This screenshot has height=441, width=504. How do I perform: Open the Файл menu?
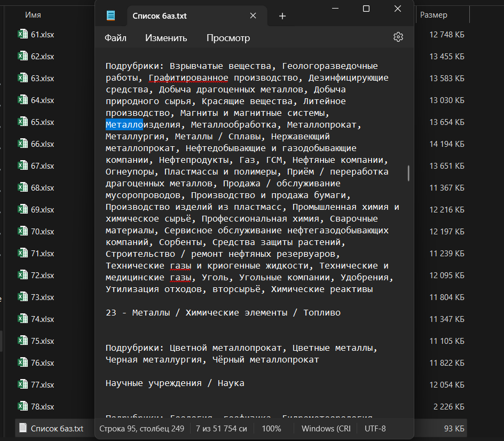coord(115,38)
